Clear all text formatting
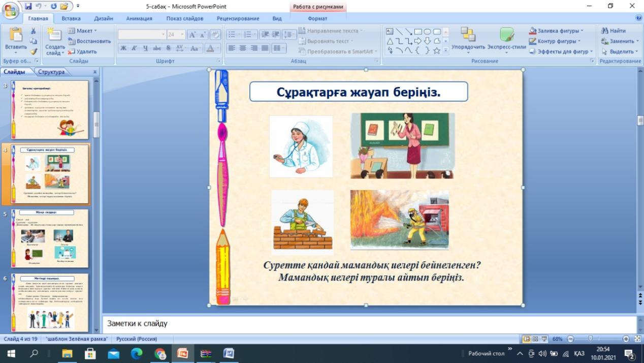The height and width of the screenshot is (363, 644). click(x=215, y=35)
